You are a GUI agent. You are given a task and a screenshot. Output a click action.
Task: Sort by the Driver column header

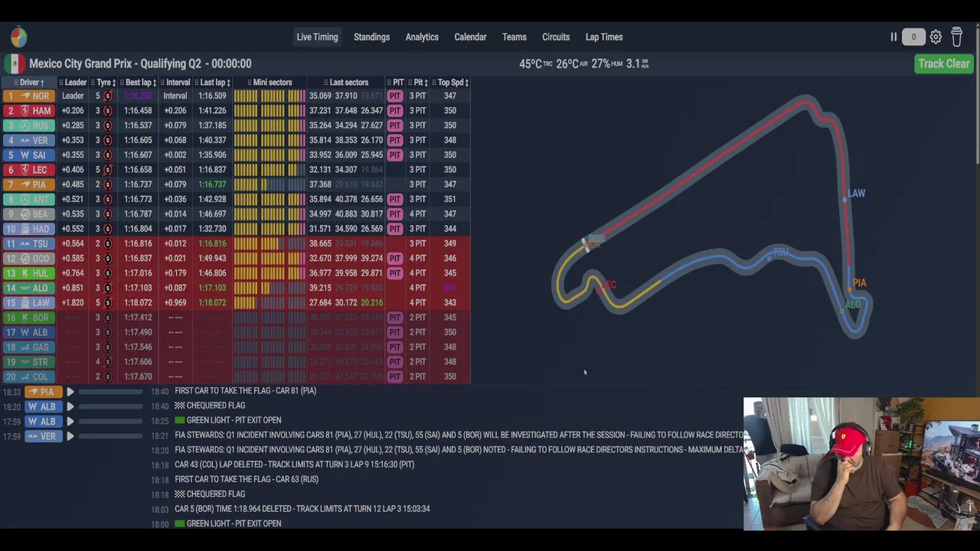click(x=29, y=82)
